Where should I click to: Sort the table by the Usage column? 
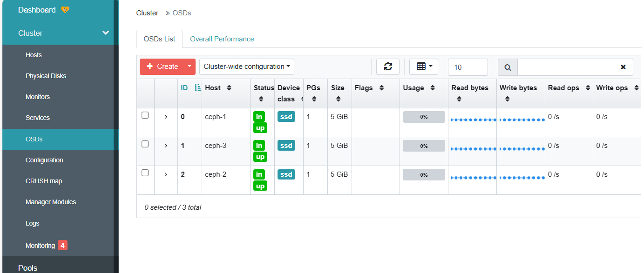pos(433,88)
